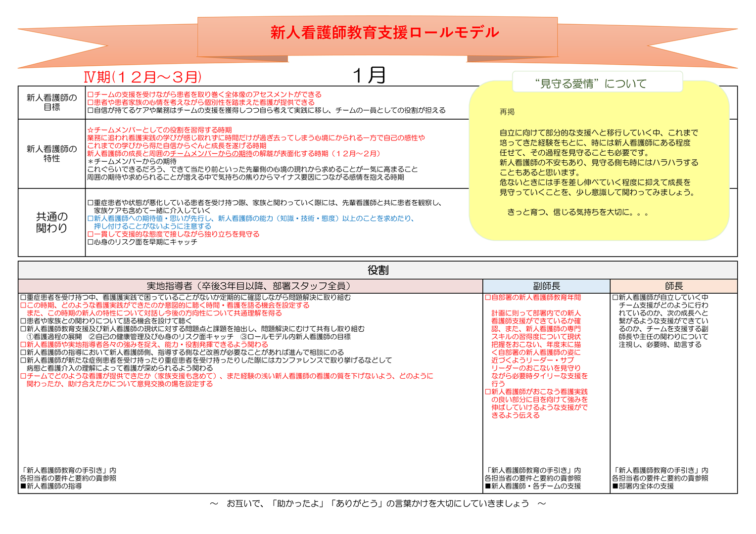Check the box before チームの支援を受けながら
Screen dimensions: 756x534
point(91,94)
